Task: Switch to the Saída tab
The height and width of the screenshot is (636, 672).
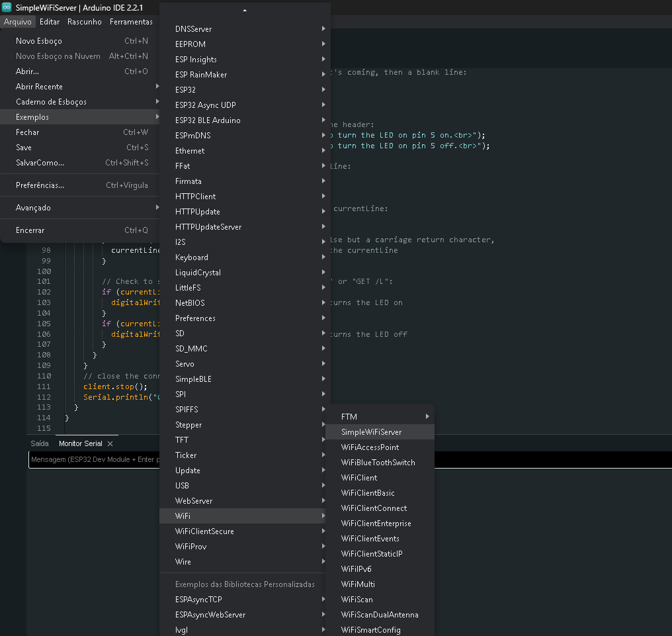Action: pyautogui.click(x=40, y=443)
